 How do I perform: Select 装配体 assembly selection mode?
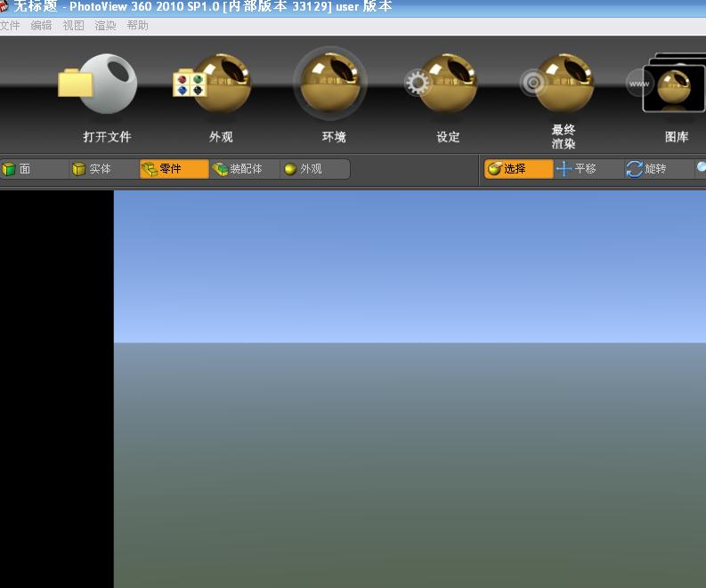[245, 169]
